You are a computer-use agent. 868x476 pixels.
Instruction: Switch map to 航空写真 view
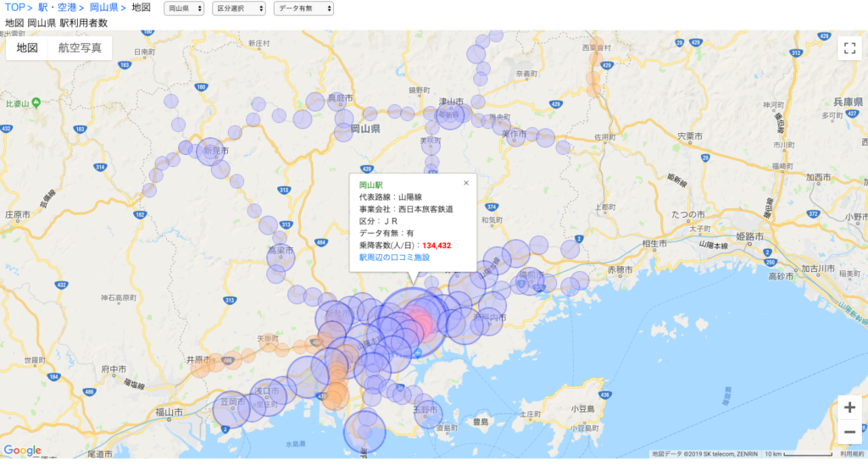pos(80,48)
